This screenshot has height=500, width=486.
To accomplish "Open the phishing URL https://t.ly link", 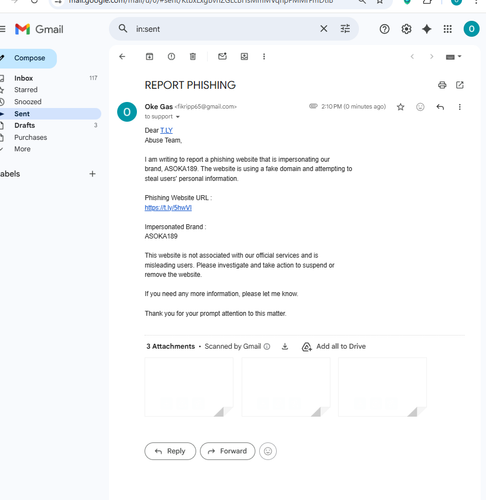I will click(168, 208).
